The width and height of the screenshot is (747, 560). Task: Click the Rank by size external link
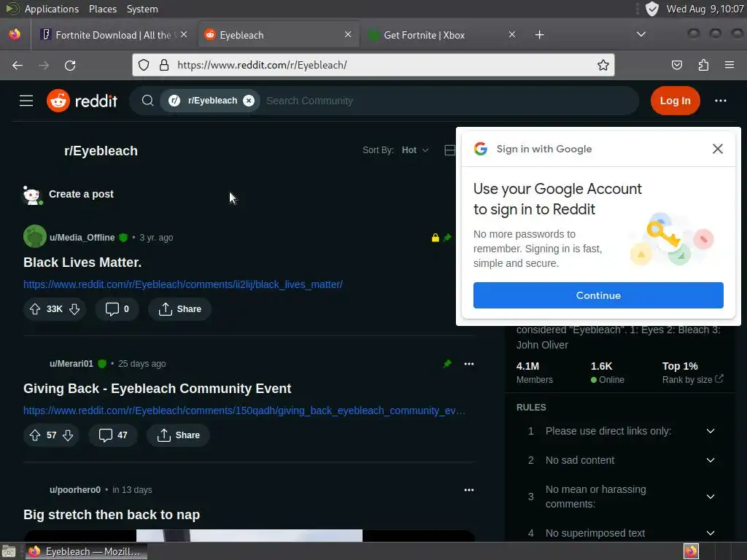[693, 379]
